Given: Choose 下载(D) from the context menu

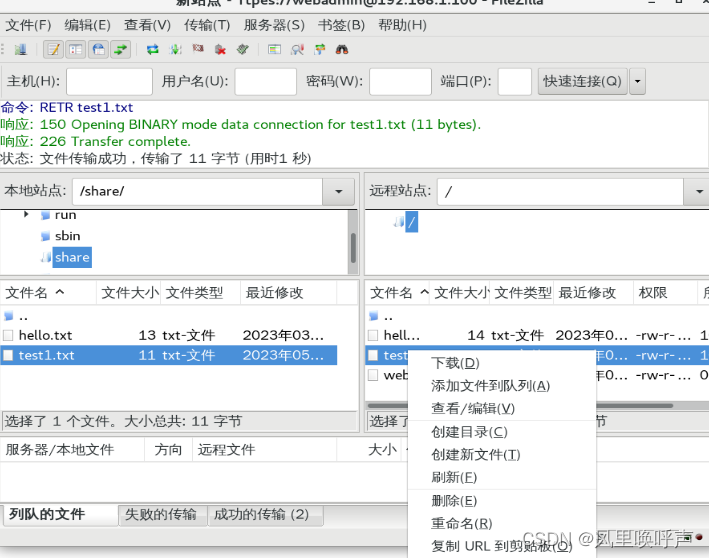Looking at the screenshot, I should pyautogui.click(x=502, y=363).
